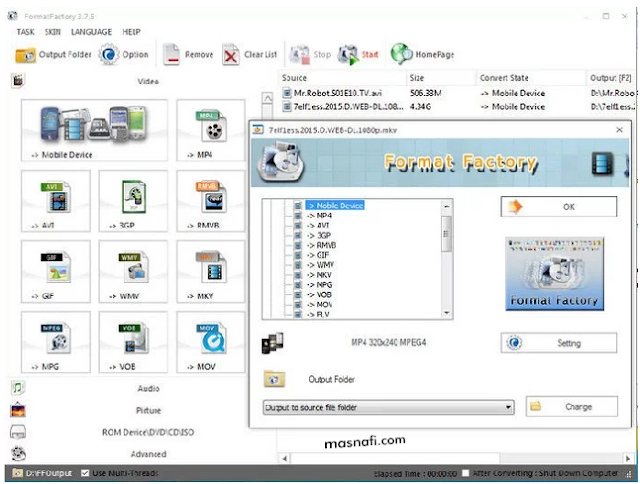640x484 pixels.
Task: Select the RMVB conversion tile
Action: click(x=211, y=201)
